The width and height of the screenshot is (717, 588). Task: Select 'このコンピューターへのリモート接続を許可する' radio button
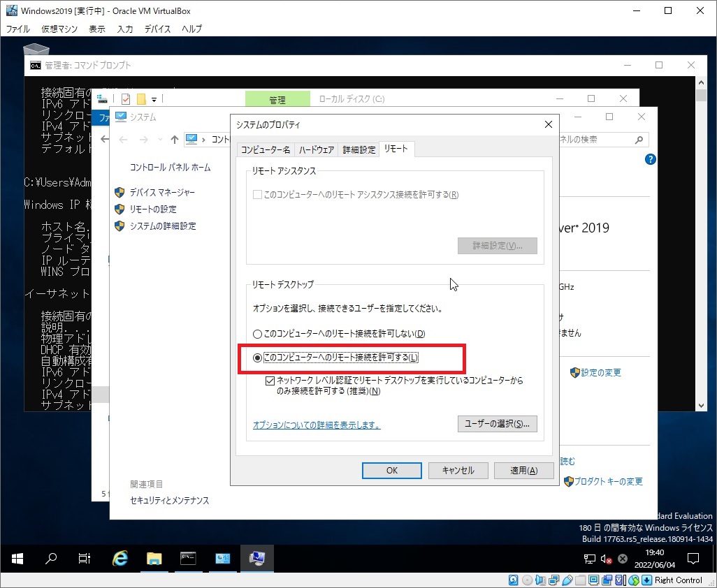(x=257, y=358)
